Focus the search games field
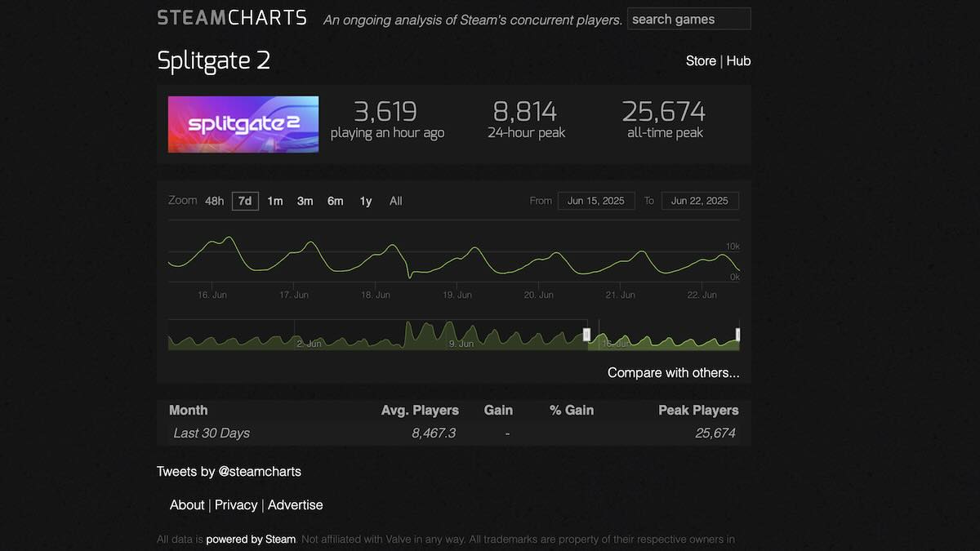 (688, 19)
